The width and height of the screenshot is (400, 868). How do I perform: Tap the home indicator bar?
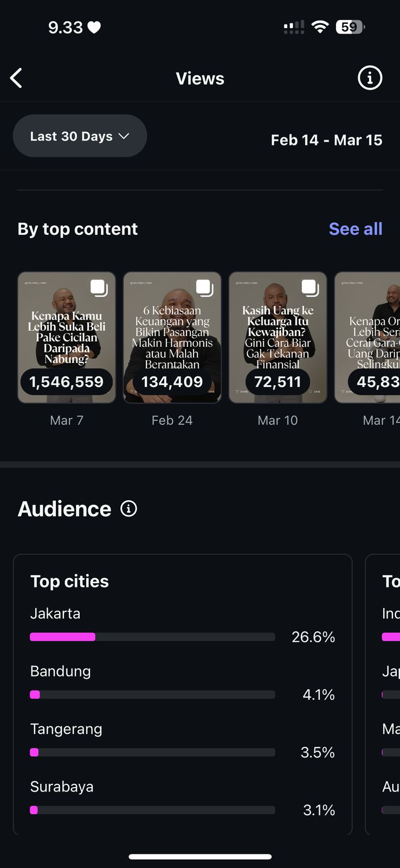[x=200, y=857]
